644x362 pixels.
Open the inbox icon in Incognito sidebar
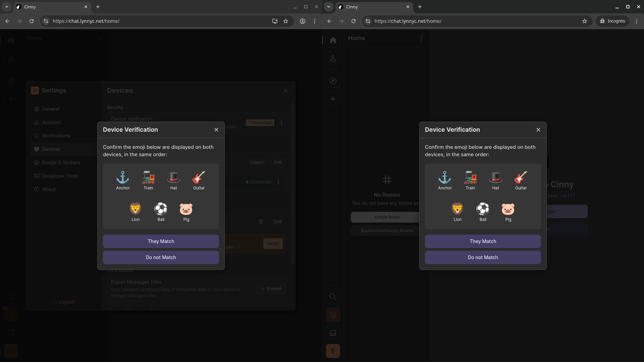point(333,333)
